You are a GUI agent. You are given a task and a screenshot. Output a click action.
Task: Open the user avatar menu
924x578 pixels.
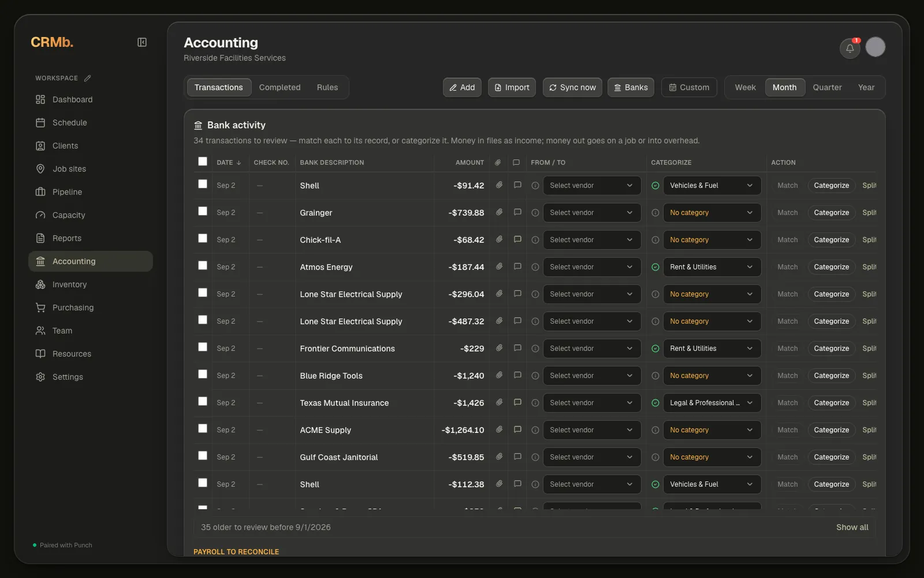pos(875,47)
